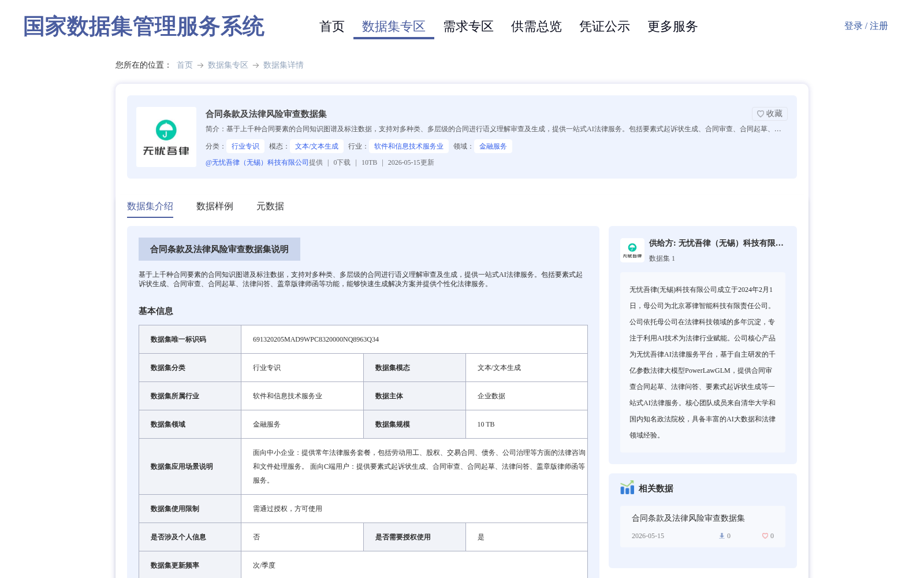Click the 数据集详情 breadcrumb item

point(284,65)
